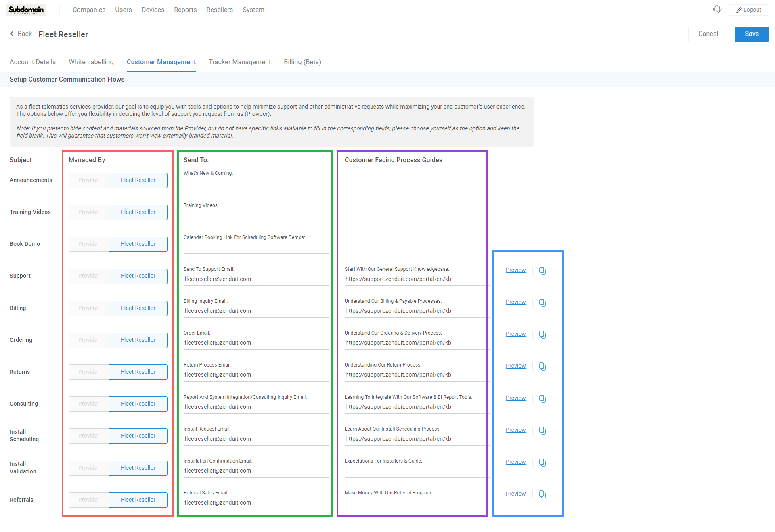
Task: Copy the Ordering & Delivery Process link
Action: pos(542,334)
